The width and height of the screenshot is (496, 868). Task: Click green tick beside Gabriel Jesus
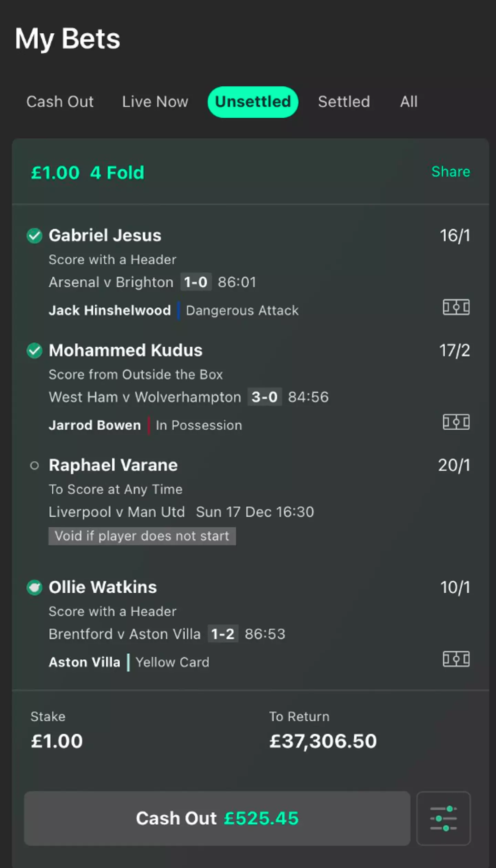(34, 236)
